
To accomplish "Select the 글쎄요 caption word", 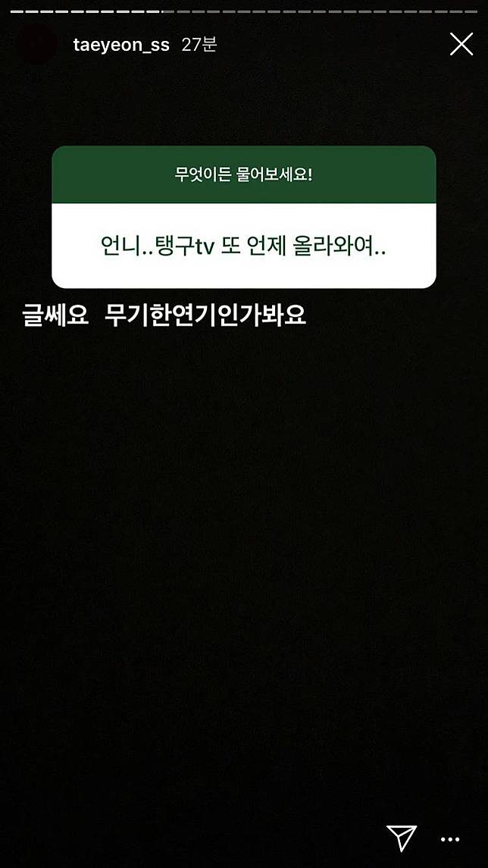I will pos(55,316).
